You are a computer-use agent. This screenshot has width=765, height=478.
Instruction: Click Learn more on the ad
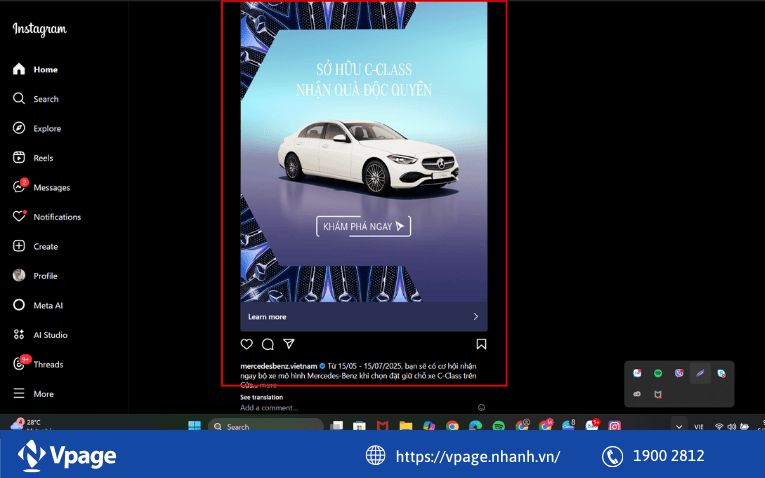click(x=267, y=317)
